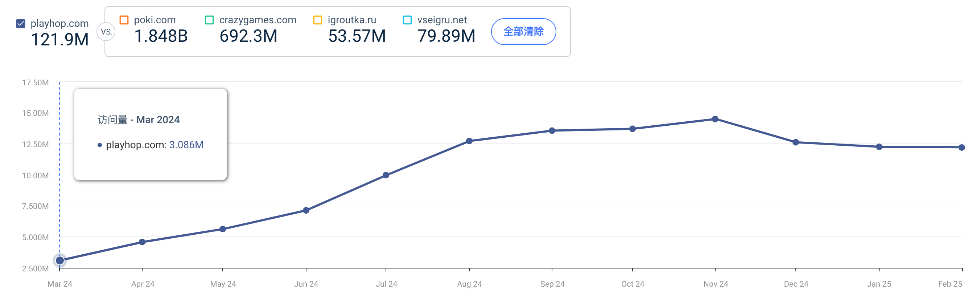Click the 10.00M y-axis label
This screenshot has height=295, width=980.
(36, 176)
